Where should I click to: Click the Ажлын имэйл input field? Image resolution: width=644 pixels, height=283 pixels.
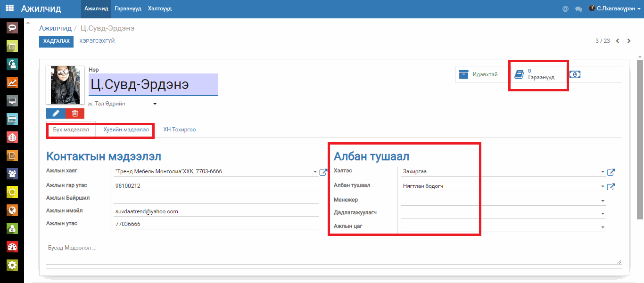pos(216,211)
